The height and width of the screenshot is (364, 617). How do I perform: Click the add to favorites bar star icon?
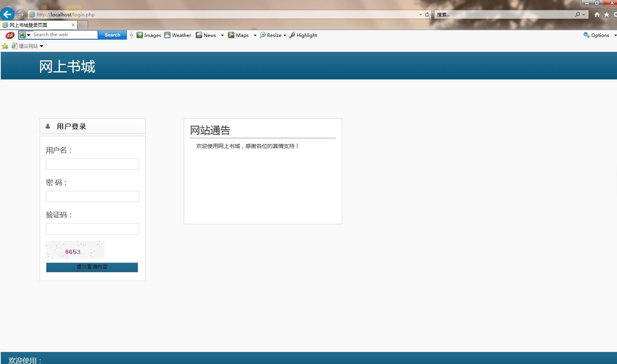[x=5, y=46]
